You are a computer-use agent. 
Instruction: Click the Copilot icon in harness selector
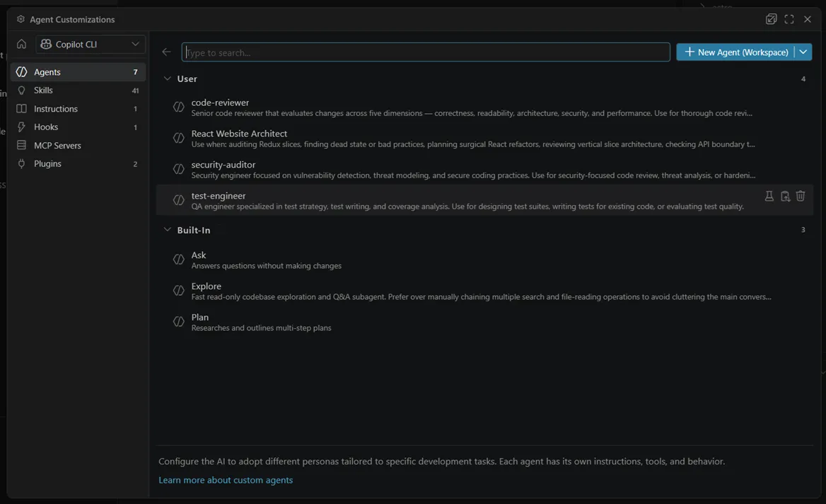[x=46, y=45]
